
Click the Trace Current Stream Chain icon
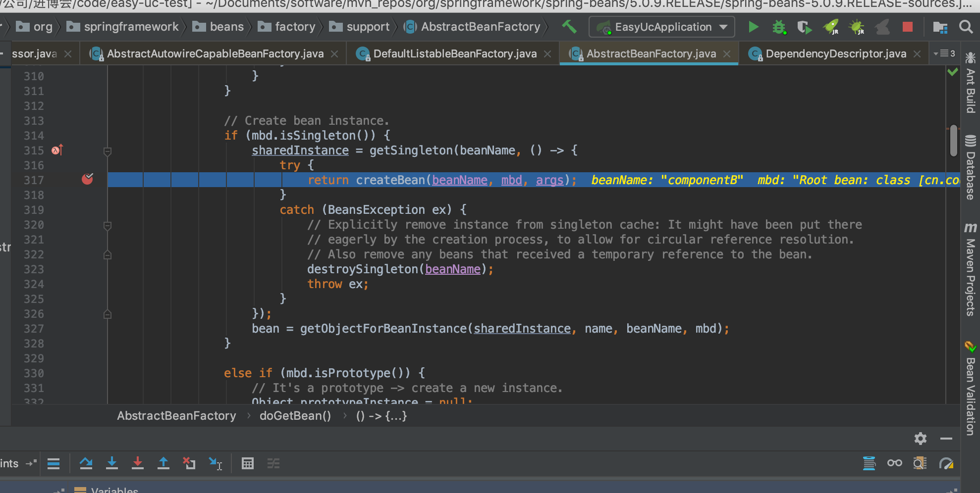[x=273, y=463]
